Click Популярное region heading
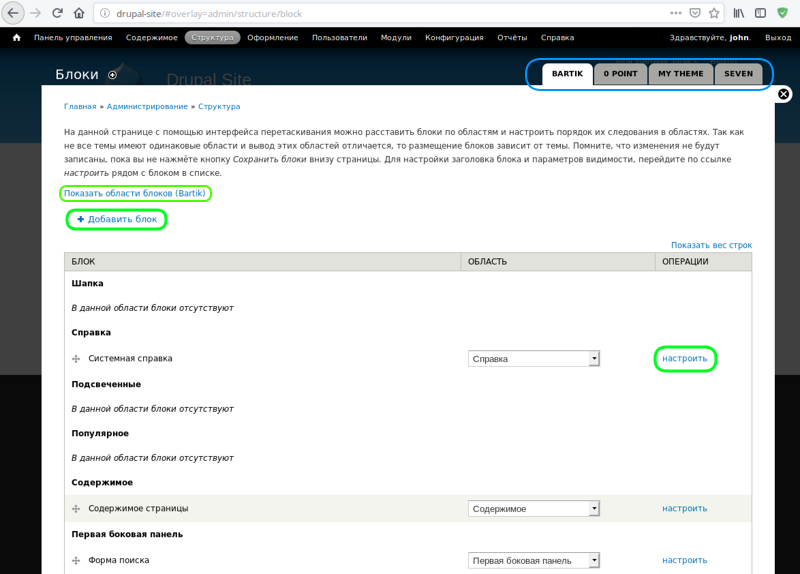This screenshot has width=800, height=574. click(x=100, y=433)
